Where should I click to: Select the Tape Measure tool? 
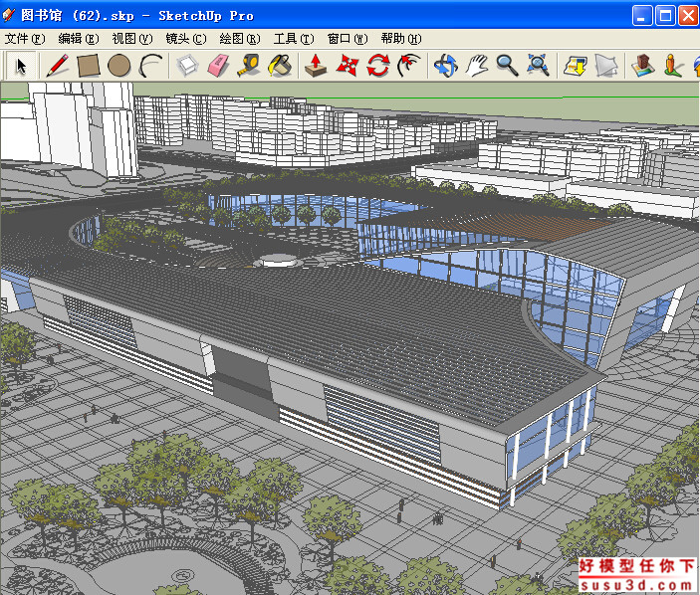(x=249, y=66)
